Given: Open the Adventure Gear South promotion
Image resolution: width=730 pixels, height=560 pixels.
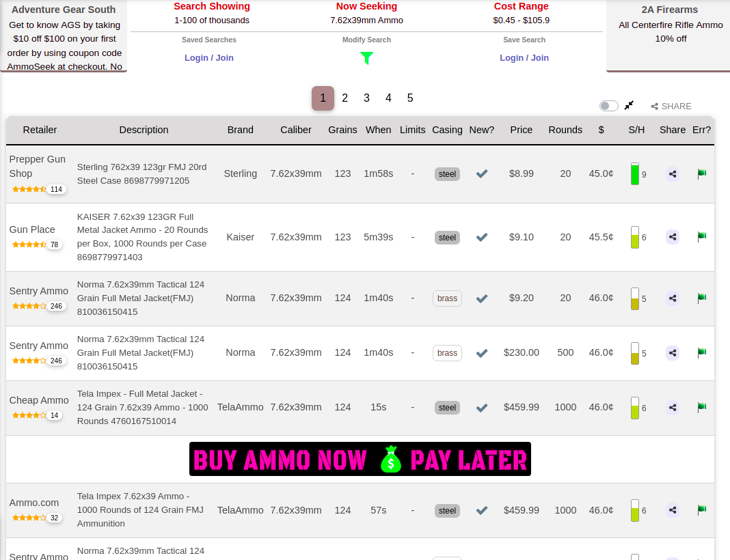Looking at the screenshot, I should [x=64, y=36].
